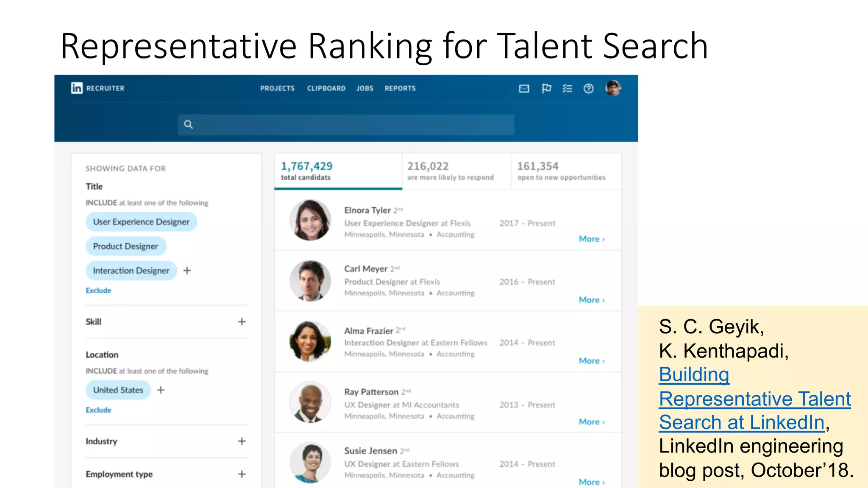Click Carl Meyer's profile photo
The image size is (868, 488).
(x=310, y=281)
